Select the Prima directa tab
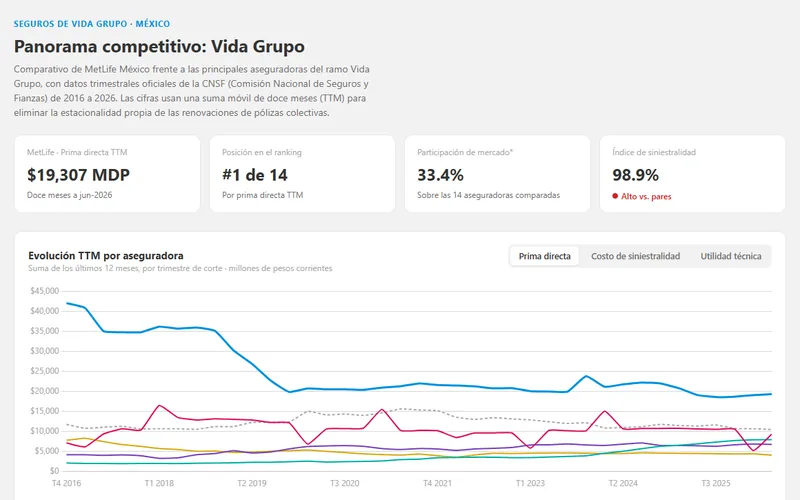This screenshot has width=800, height=500. 544,256
